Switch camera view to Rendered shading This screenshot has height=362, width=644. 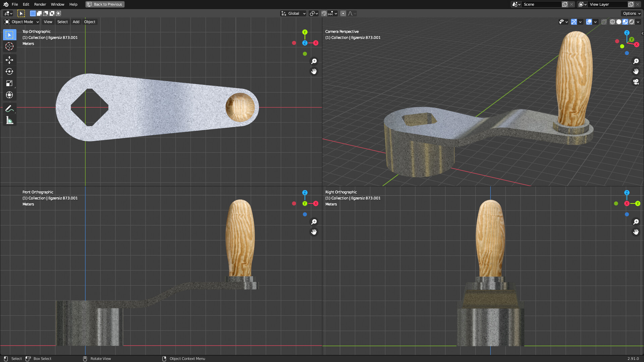point(633,22)
